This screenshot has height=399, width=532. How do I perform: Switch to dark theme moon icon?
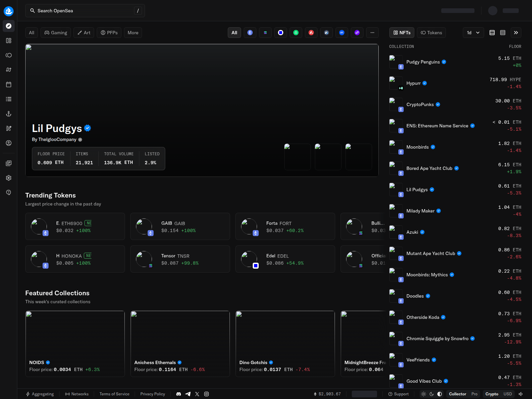(x=432, y=394)
